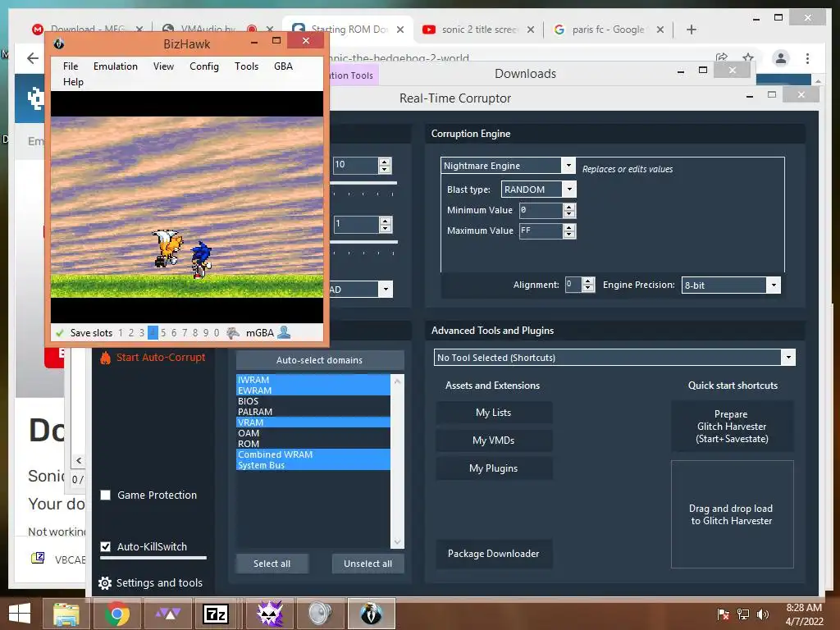
Task: Enable Game Protection checkbox
Action: [106, 495]
